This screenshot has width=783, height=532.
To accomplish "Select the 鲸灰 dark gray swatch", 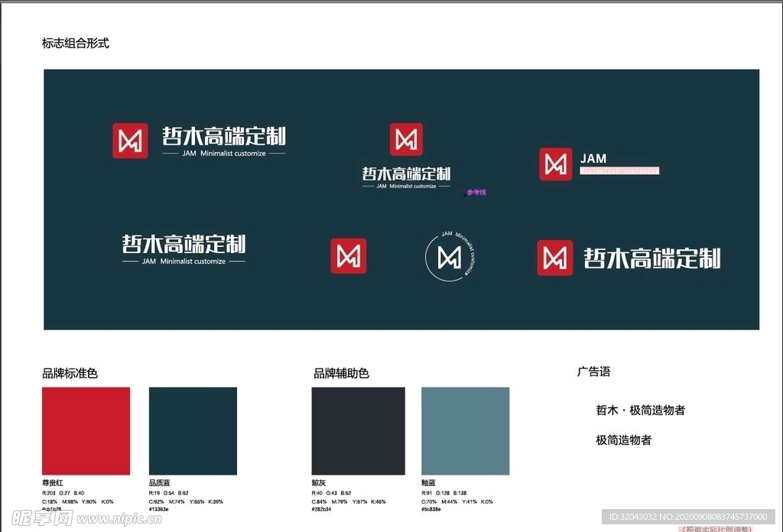I will pyautogui.click(x=358, y=431).
